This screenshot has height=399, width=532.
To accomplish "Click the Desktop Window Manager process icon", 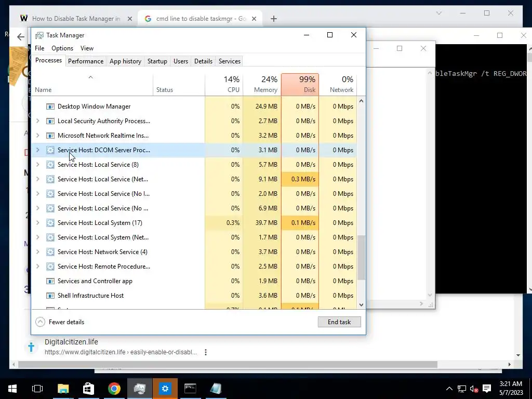I will (50, 107).
